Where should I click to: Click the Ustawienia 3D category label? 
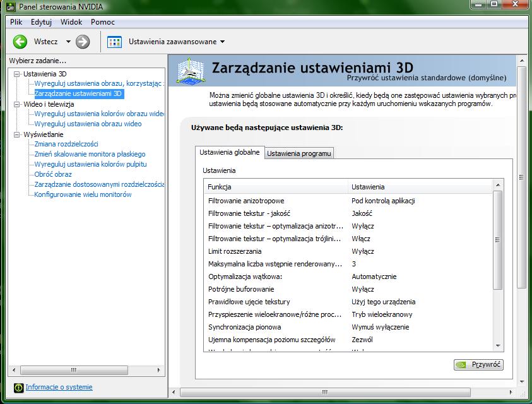point(45,74)
